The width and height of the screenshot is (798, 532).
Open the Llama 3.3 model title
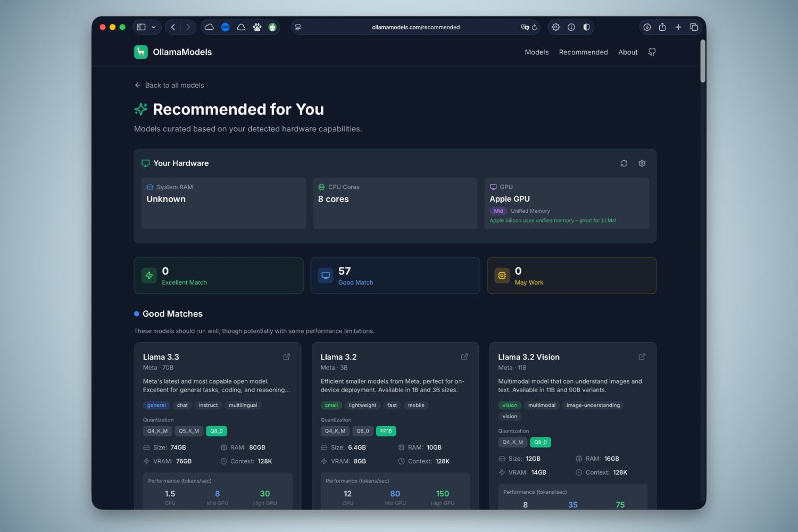161,357
